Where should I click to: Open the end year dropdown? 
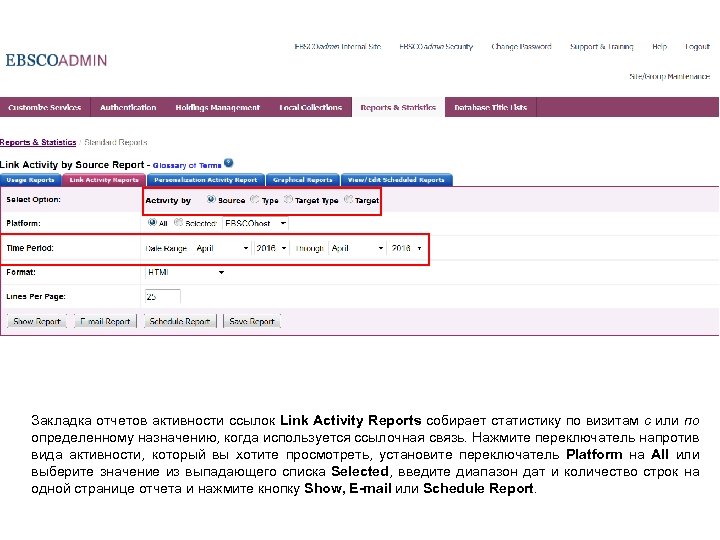click(406, 248)
